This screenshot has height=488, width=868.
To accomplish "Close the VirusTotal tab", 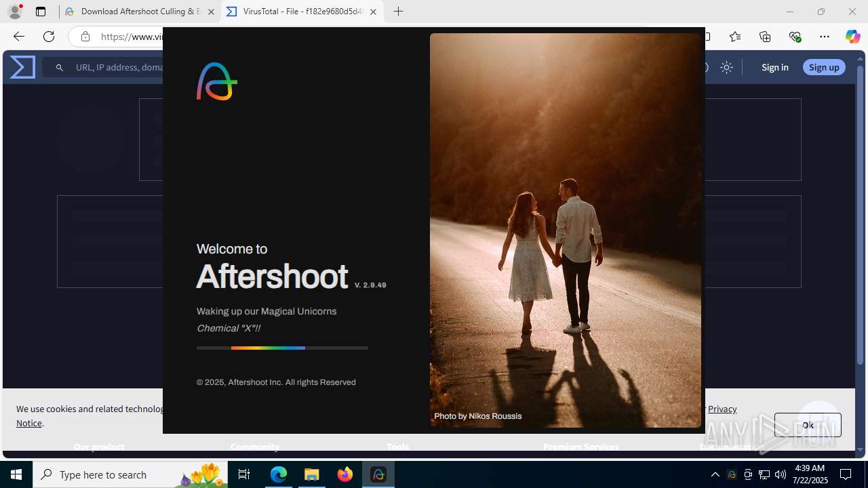I will tap(373, 12).
